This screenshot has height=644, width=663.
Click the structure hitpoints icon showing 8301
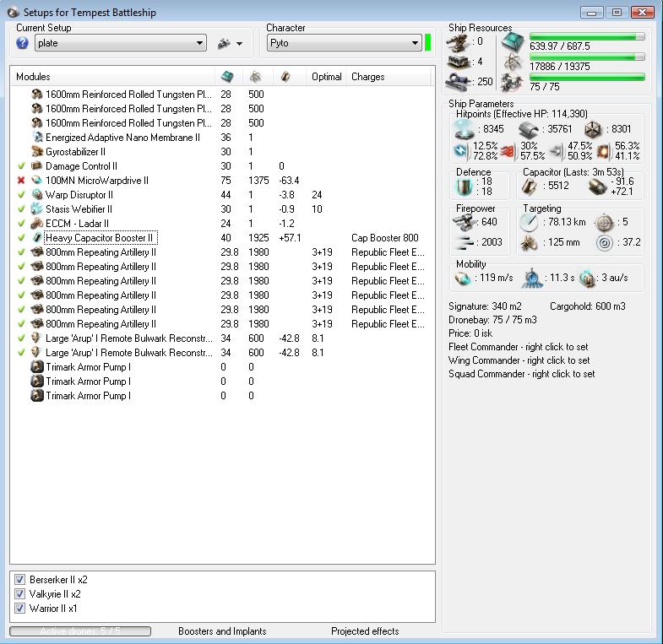point(593,129)
